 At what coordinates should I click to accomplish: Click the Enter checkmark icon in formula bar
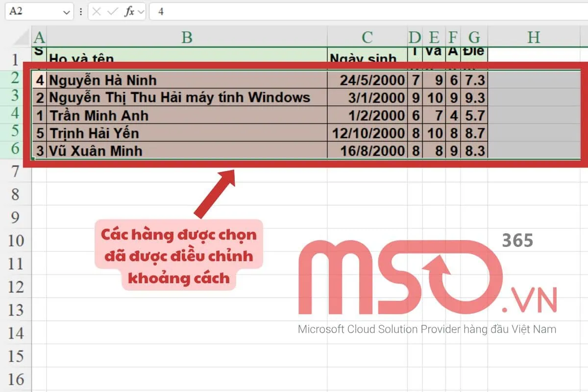112,12
